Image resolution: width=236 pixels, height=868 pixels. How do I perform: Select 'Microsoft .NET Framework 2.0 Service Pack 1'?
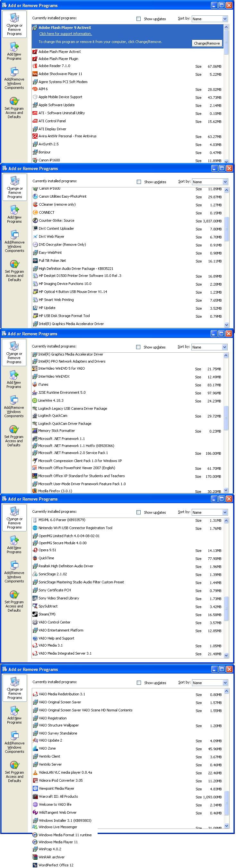(x=127, y=453)
